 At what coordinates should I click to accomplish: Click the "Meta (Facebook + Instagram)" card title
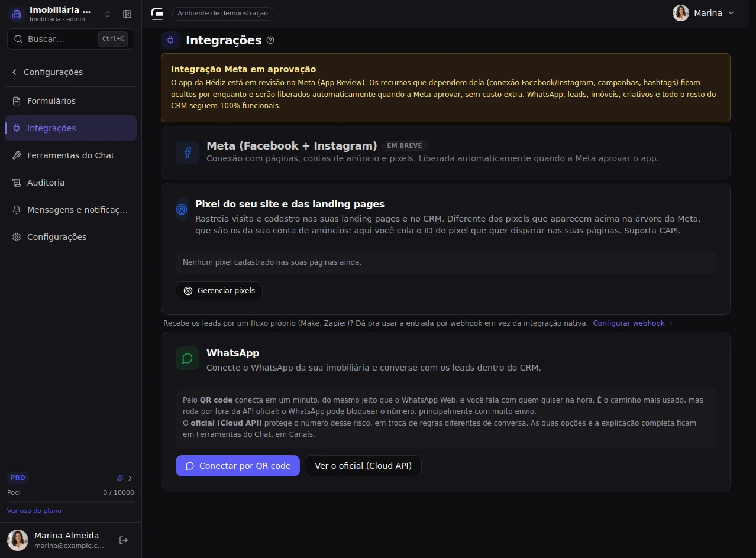pos(292,146)
